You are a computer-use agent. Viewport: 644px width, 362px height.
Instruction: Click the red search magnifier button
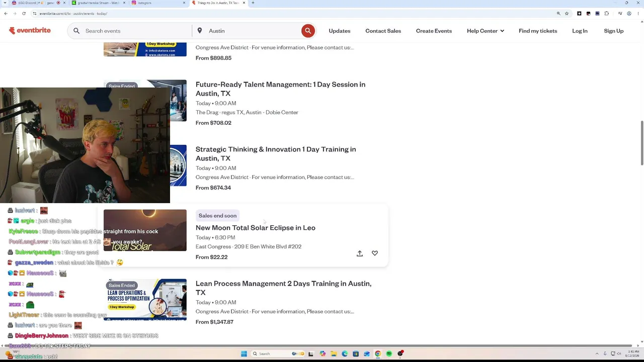308,31
